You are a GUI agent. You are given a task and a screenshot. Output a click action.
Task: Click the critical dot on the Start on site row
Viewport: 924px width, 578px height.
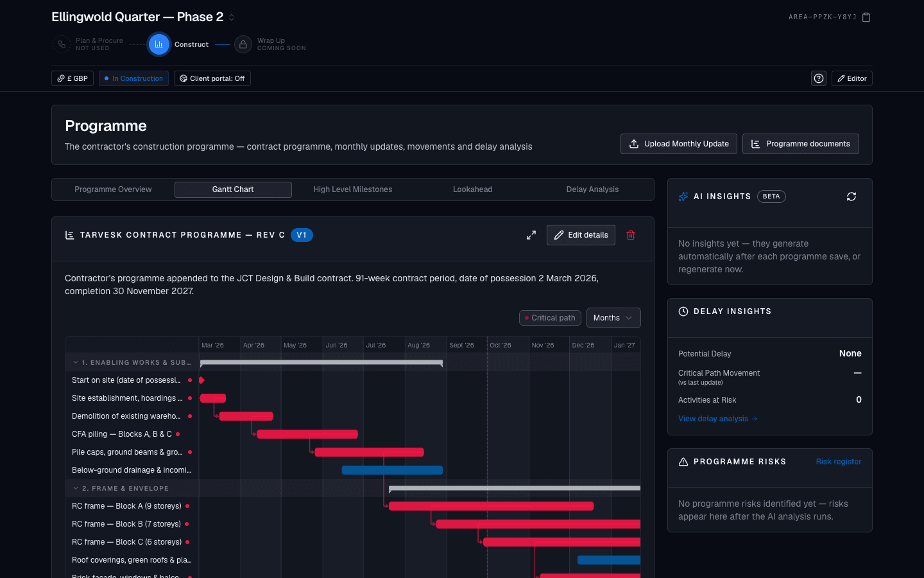pos(190,380)
